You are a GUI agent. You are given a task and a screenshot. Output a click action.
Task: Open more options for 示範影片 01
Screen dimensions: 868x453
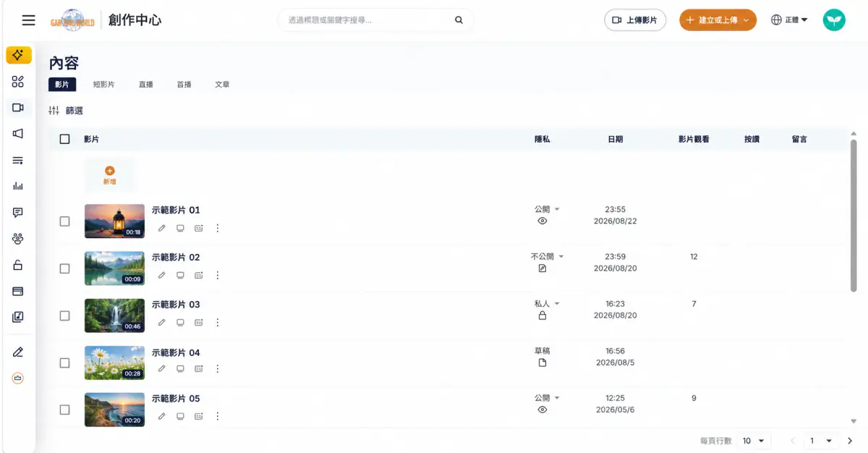[x=217, y=228]
